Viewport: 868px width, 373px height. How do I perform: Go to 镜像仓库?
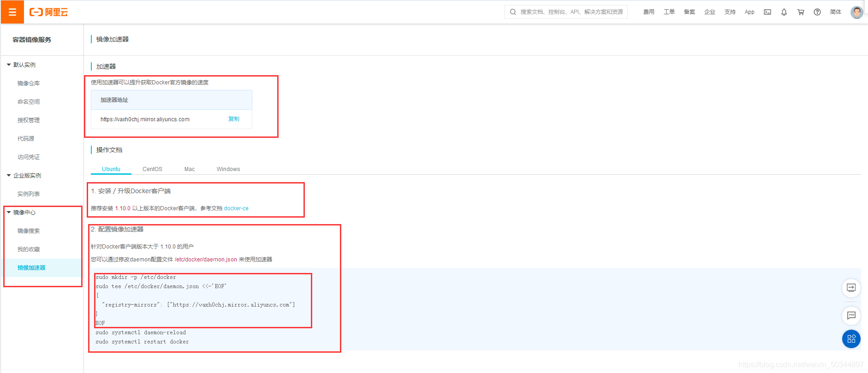tap(29, 83)
